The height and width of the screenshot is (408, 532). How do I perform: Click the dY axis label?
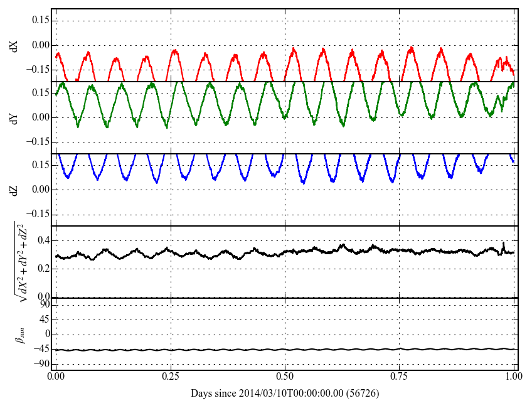(14, 117)
